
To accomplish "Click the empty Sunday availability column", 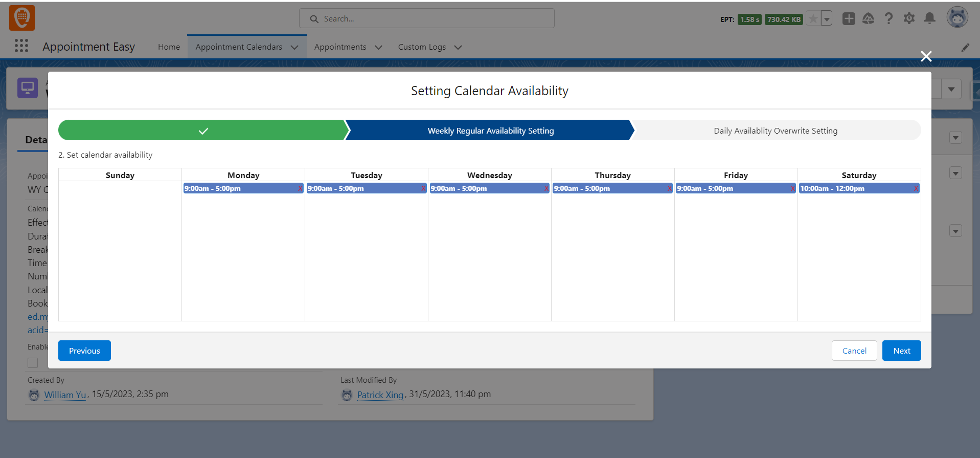I will (120, 251).
